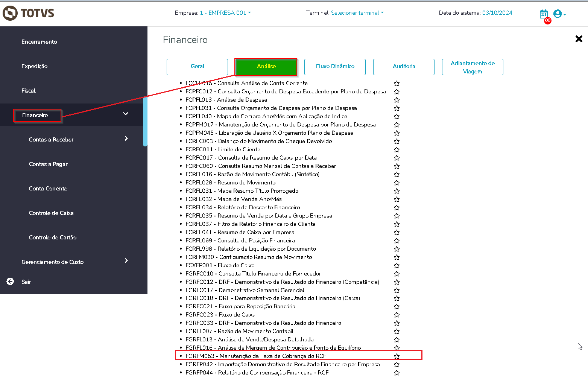
Task: Open Controle de Caixa menu item
Action: [51, 213]
